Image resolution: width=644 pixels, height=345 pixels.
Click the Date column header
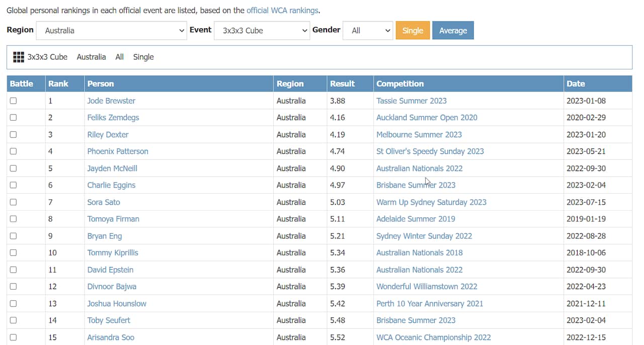(x=576, y=84)
